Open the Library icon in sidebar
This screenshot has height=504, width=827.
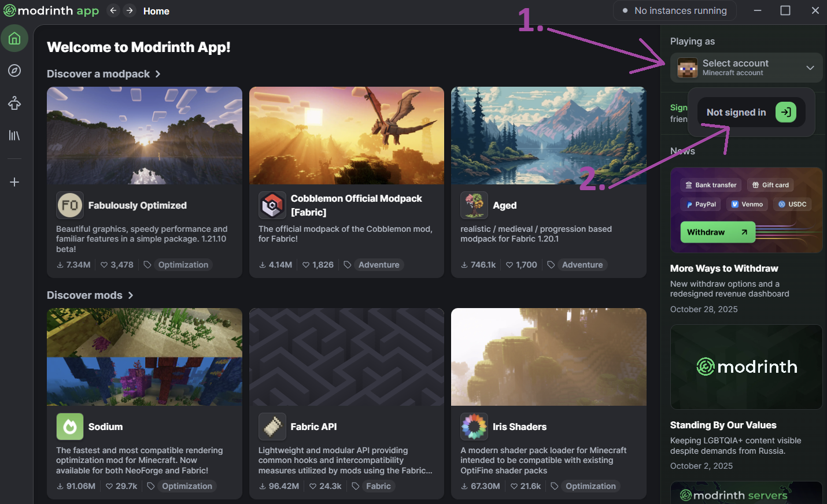(x=14, y=135)
